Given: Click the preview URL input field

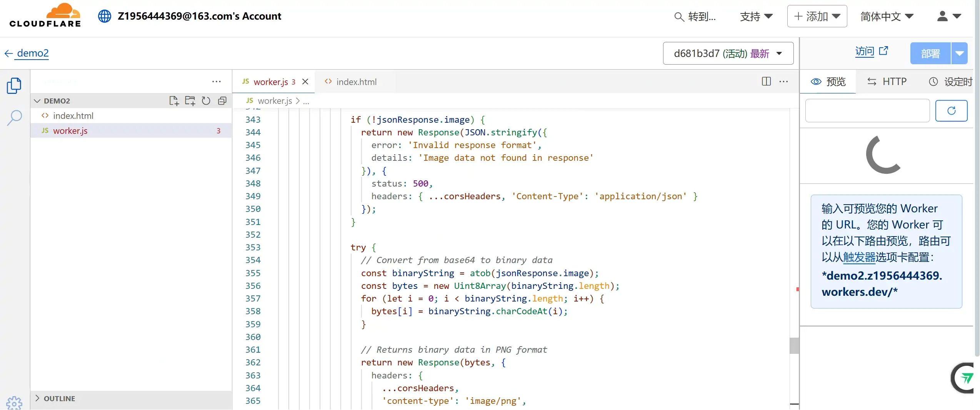Looking at the screenshot, I should point(867,111).
